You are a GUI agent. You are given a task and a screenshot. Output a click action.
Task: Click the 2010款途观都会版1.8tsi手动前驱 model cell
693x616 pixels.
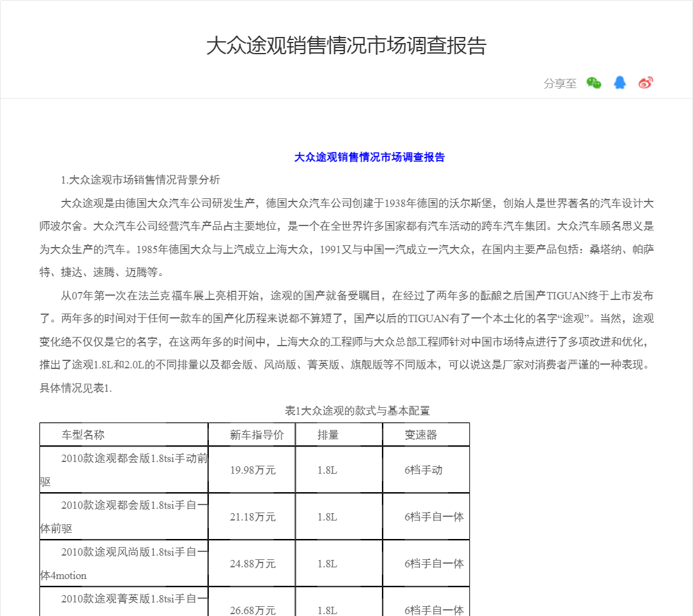point(124,470)
